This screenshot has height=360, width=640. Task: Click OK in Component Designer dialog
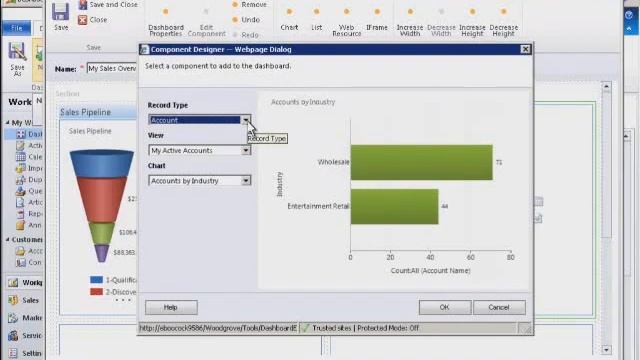[x=444, y=307]
